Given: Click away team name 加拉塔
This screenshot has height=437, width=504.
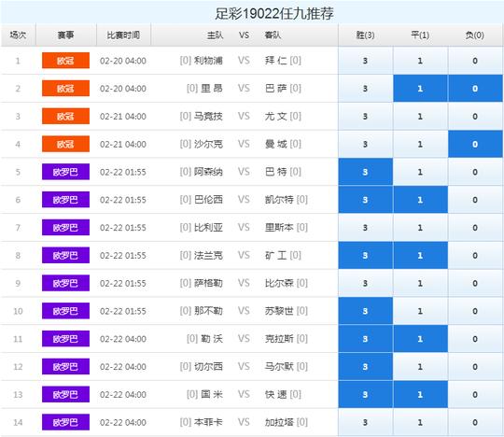Looking at the screenshot, I should (x=279, y=422).
